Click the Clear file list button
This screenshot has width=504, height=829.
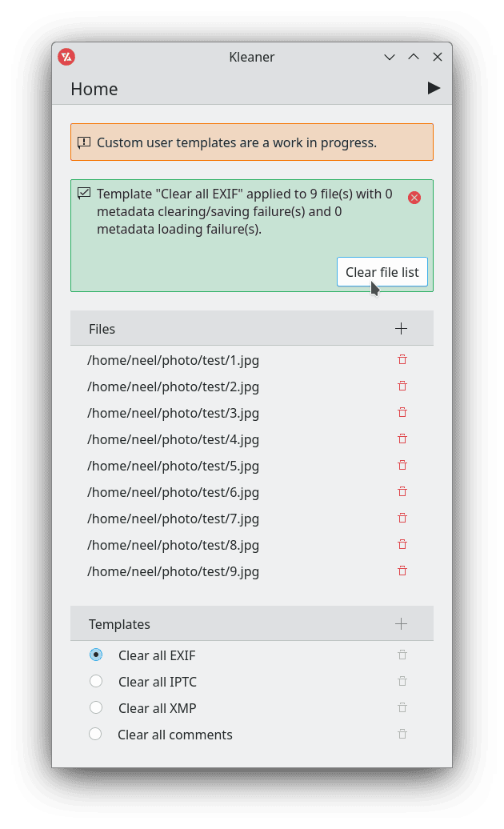pos(382,272)
